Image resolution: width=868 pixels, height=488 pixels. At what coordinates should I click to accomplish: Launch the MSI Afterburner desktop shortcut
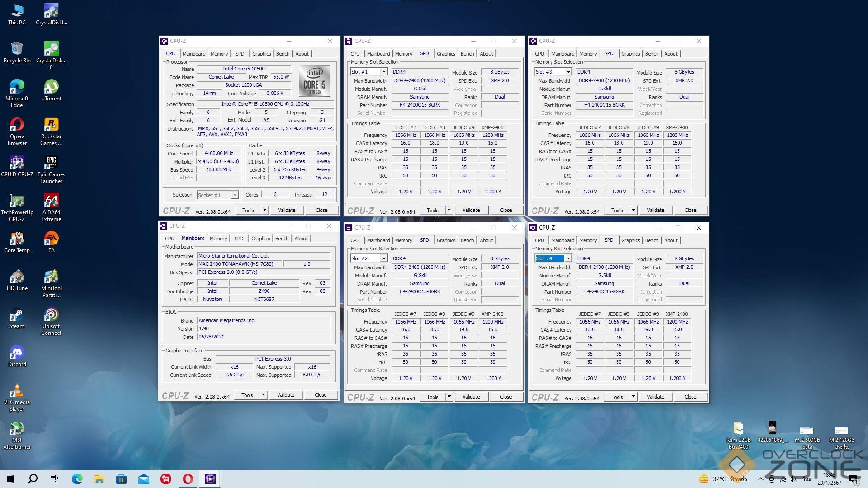click(17, 429)
